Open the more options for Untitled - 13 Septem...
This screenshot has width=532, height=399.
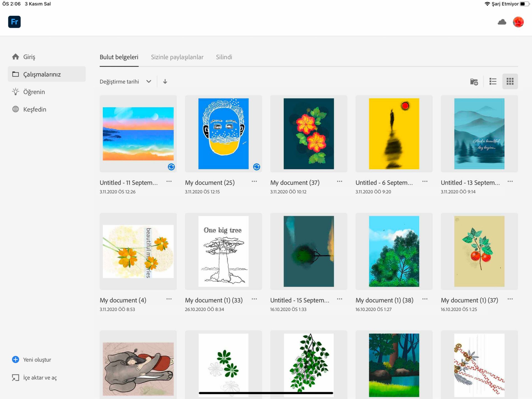(x=510, y=182)
